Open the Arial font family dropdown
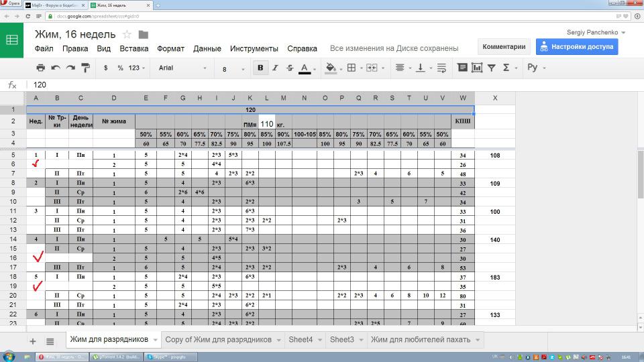 182,68
